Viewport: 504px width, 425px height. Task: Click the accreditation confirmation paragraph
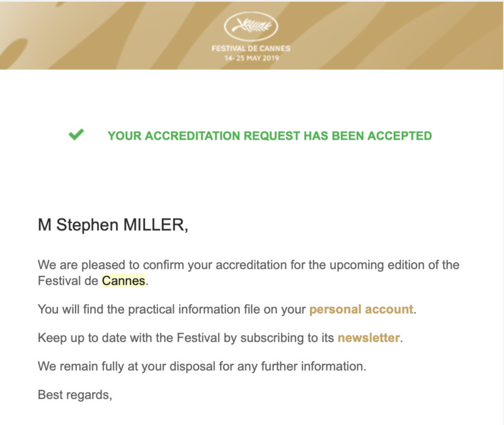tap(248, 273)
